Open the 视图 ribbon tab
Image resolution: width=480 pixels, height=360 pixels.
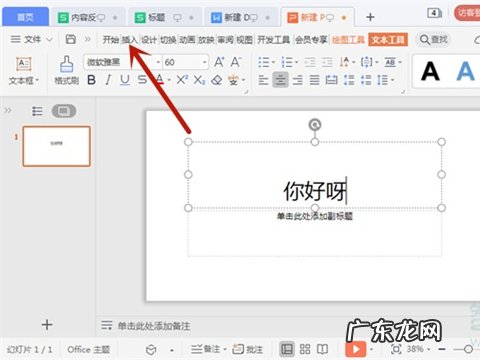[244, 40]
